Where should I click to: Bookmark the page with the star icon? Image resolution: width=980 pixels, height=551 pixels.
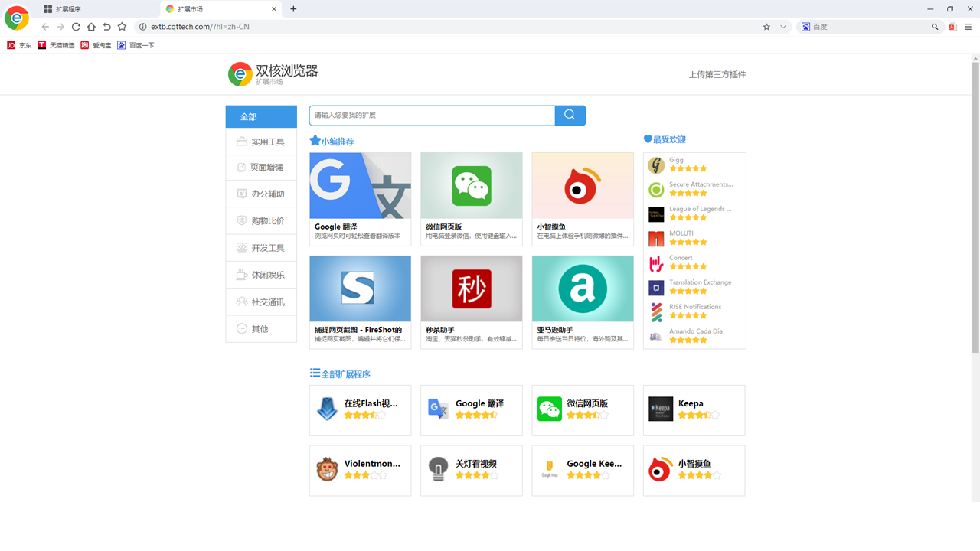pos(766,26)
